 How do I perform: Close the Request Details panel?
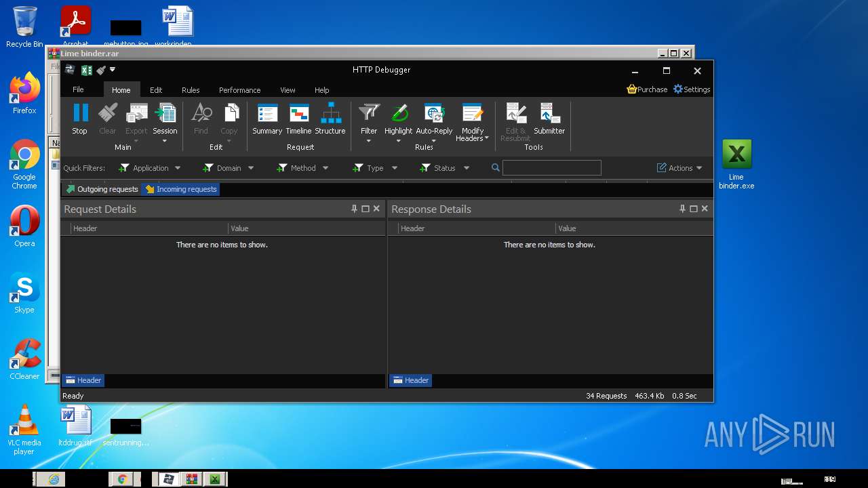(376, 209)
